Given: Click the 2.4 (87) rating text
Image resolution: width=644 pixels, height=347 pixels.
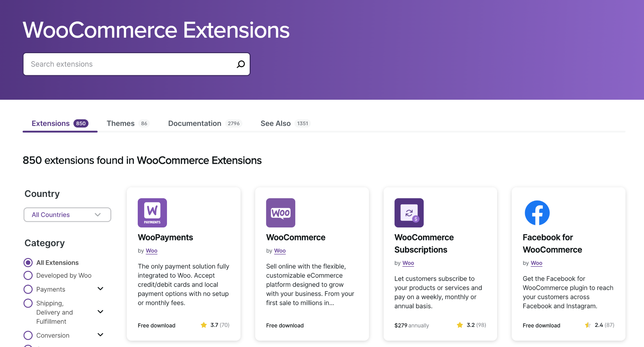Looking at the screenshot, I should [x=604, y=325].
